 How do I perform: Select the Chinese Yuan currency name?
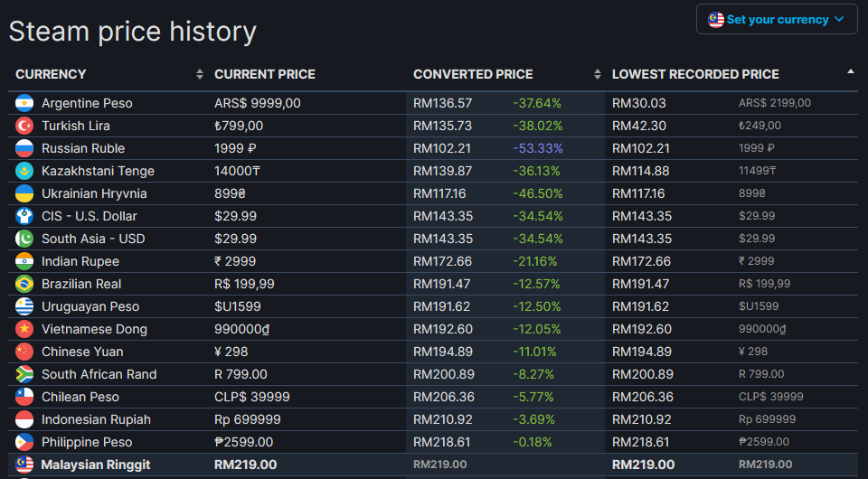click(x=82, y=352)
